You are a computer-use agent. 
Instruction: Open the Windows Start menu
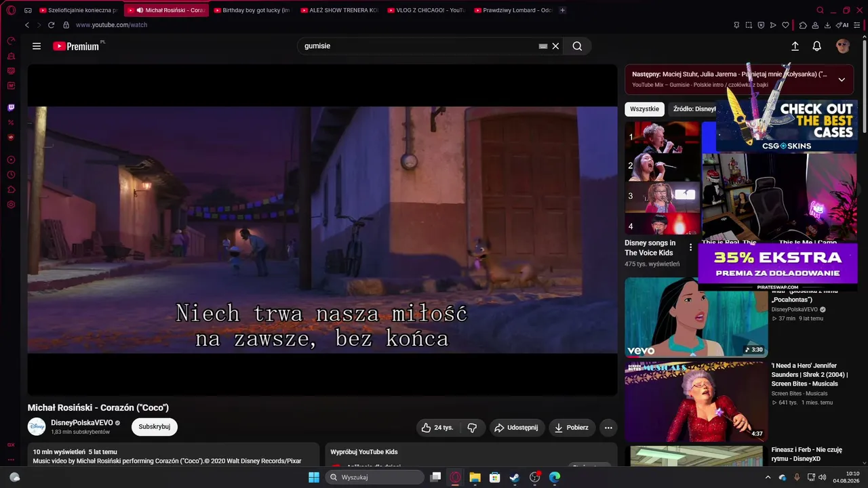pyautogui.click(x=314, y=477)
